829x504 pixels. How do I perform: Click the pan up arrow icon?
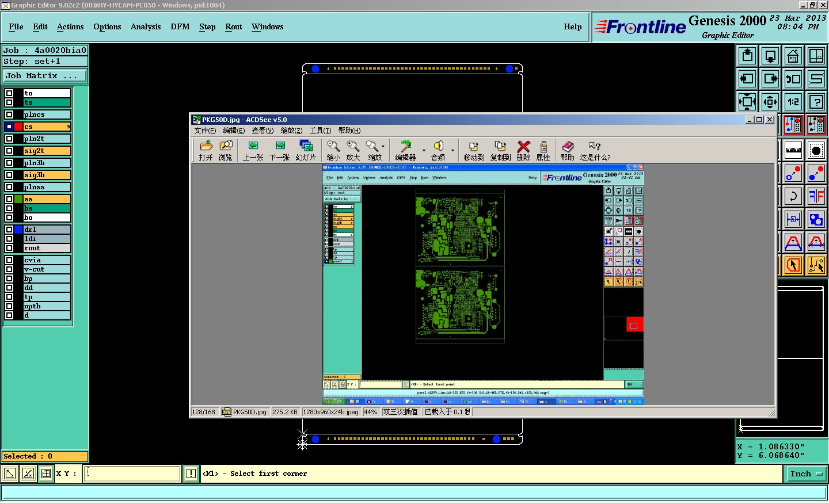(x=747, y=56)
